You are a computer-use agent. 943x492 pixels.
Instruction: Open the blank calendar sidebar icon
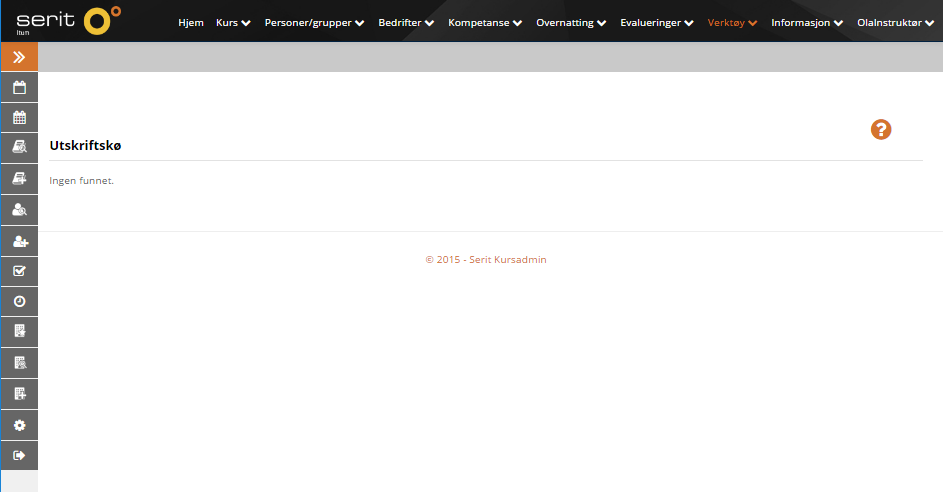(x=19, y=88)
